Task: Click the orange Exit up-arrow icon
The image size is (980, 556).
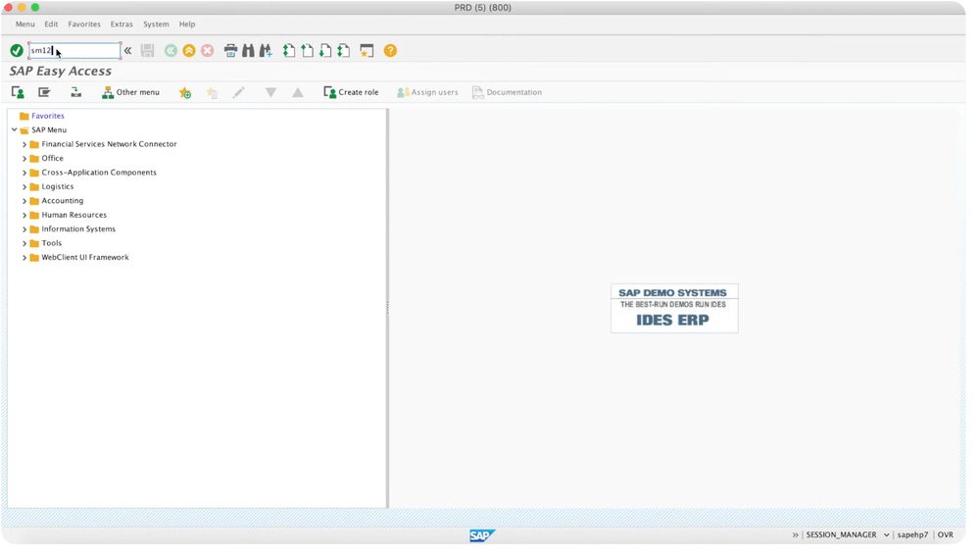Action: [189, 51]
